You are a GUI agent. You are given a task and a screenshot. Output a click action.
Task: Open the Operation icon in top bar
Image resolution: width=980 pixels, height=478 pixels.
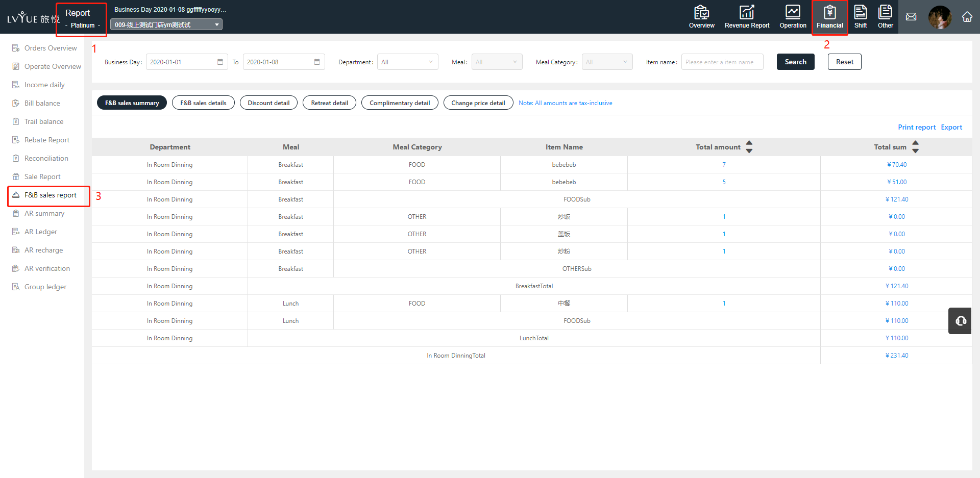[x=793, y=17]
